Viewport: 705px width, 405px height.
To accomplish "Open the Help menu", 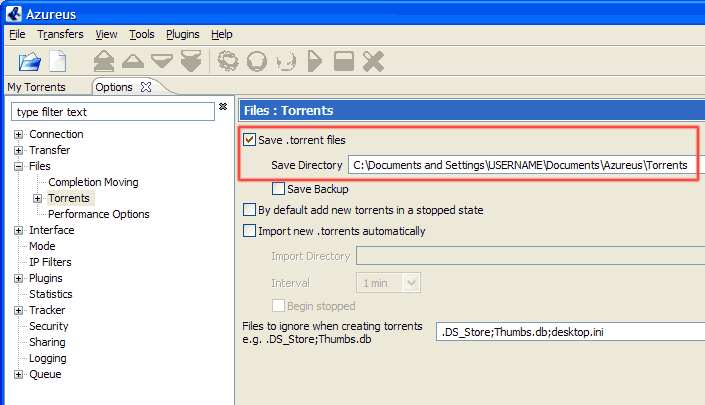I will [222, 34].
